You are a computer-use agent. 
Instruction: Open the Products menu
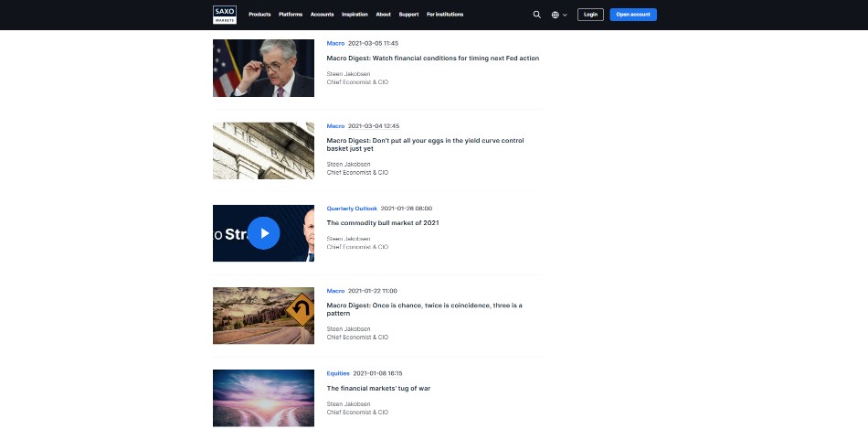point(259,15)
